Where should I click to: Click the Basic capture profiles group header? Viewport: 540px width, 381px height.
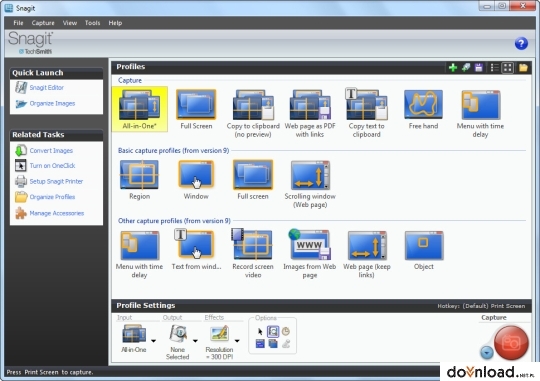(173, 151)
